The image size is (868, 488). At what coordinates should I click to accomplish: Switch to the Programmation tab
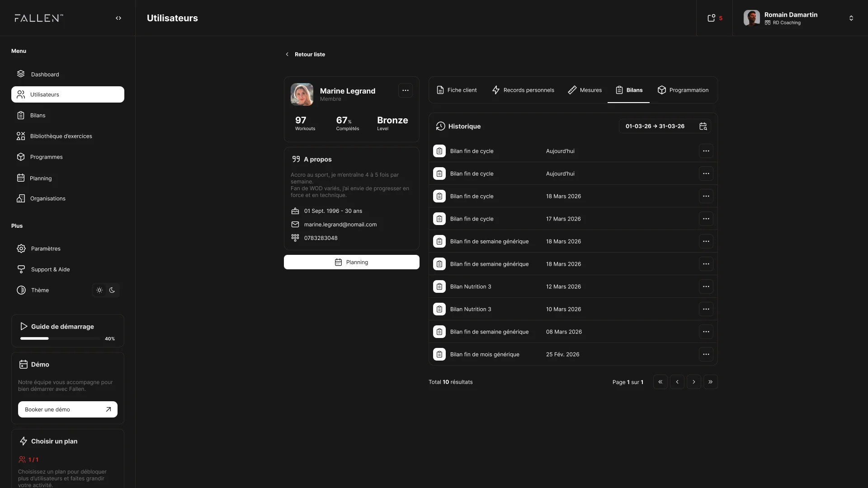coord(683,90)
